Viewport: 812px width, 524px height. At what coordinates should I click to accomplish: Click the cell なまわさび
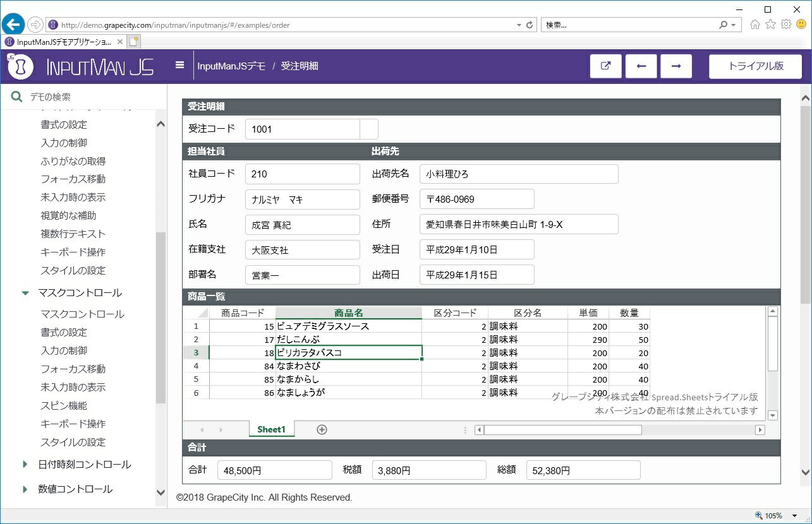click(x=349, y=366)
